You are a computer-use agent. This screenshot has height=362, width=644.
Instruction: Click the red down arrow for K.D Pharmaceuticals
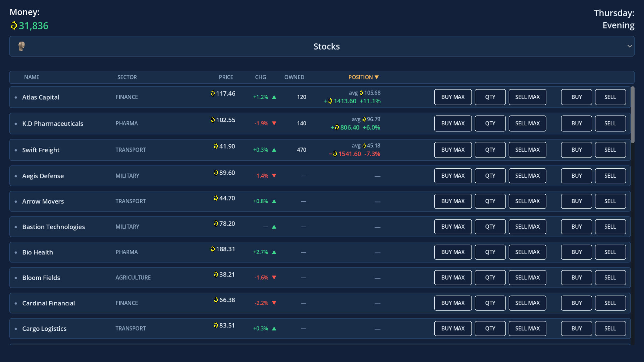click(x=274, y=123)
